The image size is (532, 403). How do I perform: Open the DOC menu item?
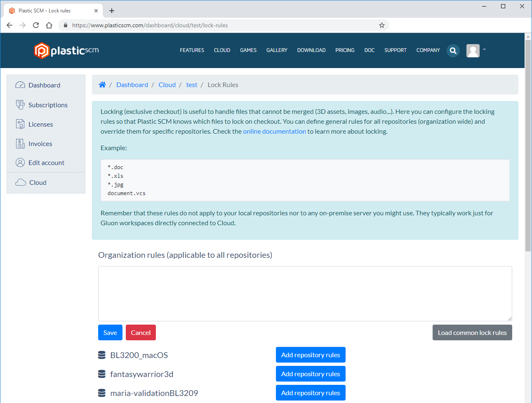(x=370, y=50)
